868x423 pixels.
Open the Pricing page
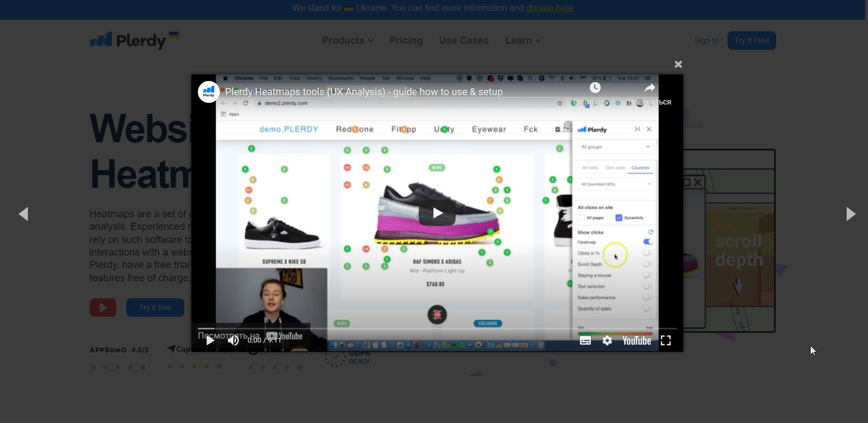[406, 40]
